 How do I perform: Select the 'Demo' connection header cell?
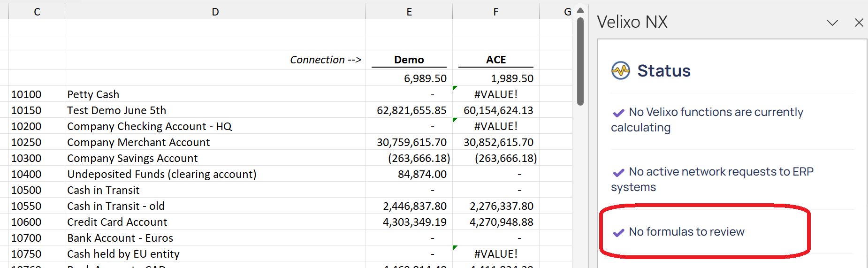pos(409,60)
